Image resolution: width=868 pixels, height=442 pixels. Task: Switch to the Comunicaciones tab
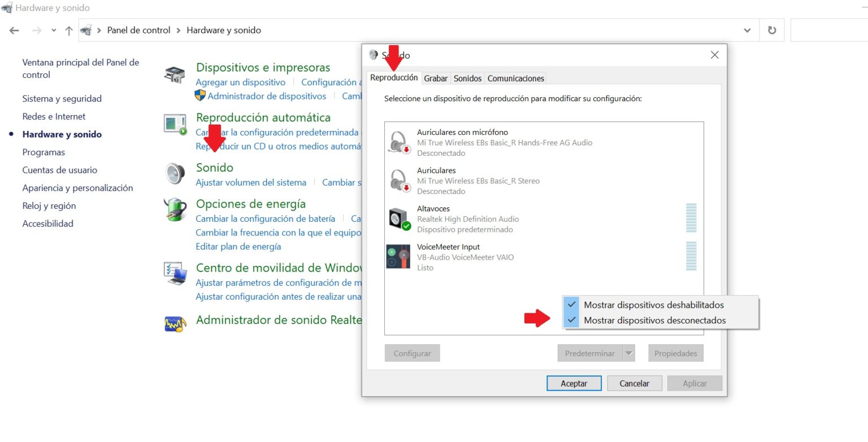coord(515,78)
